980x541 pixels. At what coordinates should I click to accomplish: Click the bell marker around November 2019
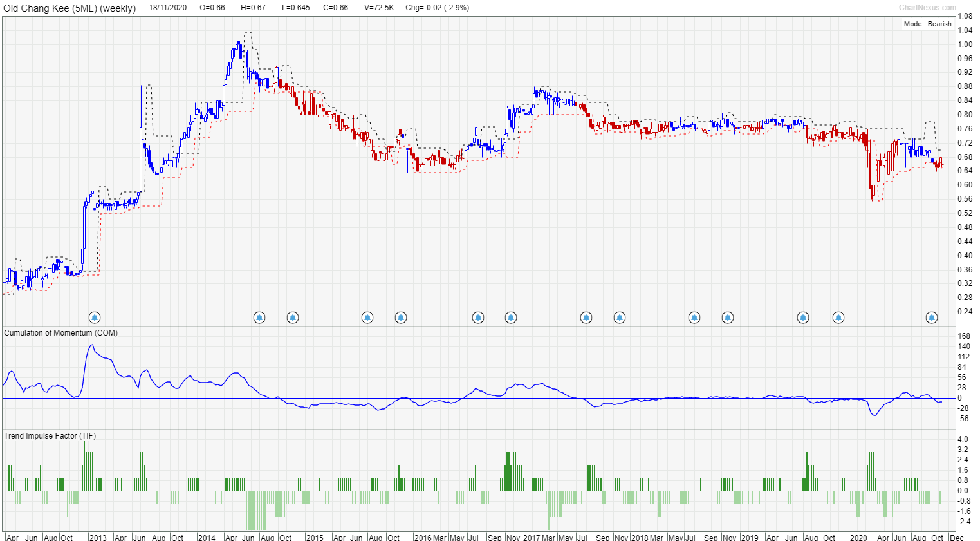pos(838,318)
